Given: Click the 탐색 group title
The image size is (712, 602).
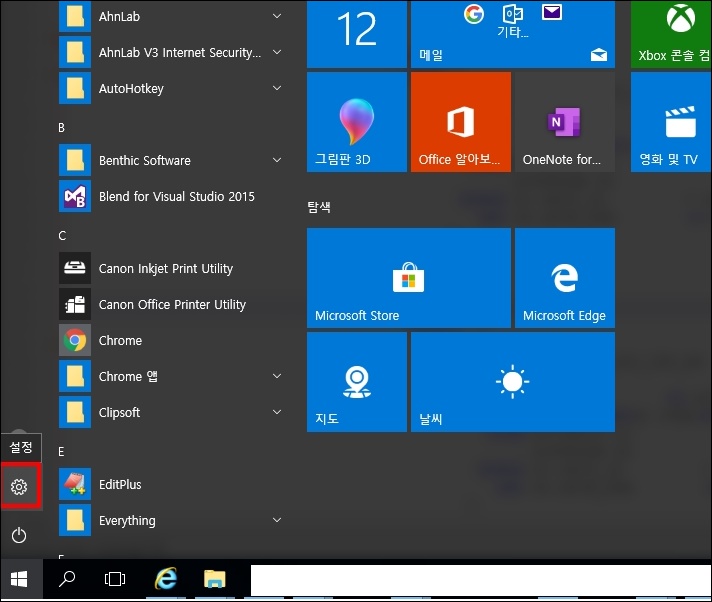Looking at the screenshot, I should click(x=319, y=207).
